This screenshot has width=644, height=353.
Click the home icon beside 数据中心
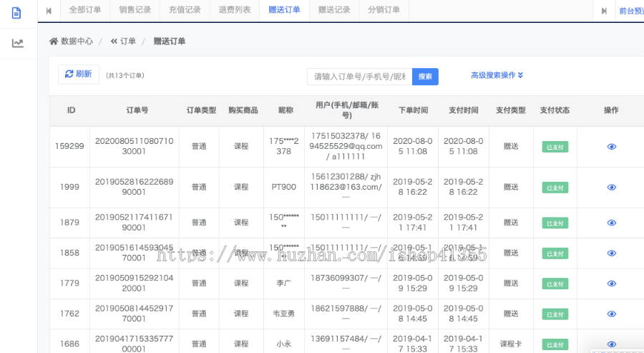pyautogui.click(x=54, y=41)
